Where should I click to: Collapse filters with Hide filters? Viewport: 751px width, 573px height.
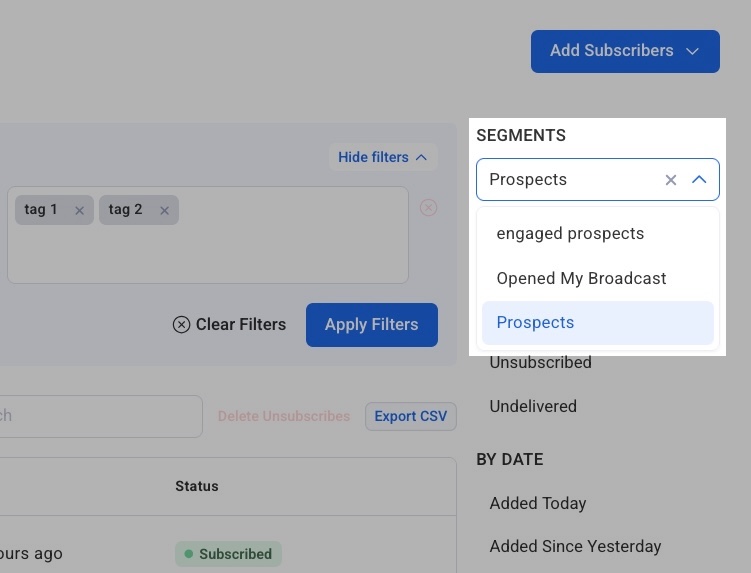click(x=383, y=157)
